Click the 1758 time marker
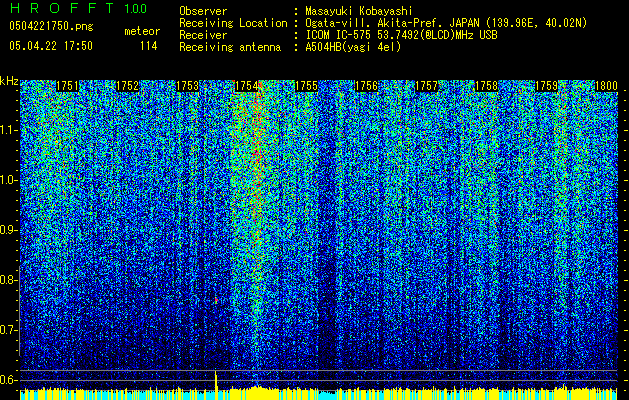Viewport: 629px width, 400px height. [486, 86]
